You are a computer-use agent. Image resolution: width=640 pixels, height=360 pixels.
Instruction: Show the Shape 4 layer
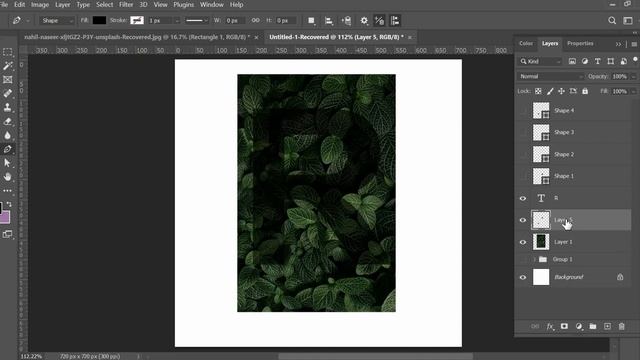pos(523,111)
